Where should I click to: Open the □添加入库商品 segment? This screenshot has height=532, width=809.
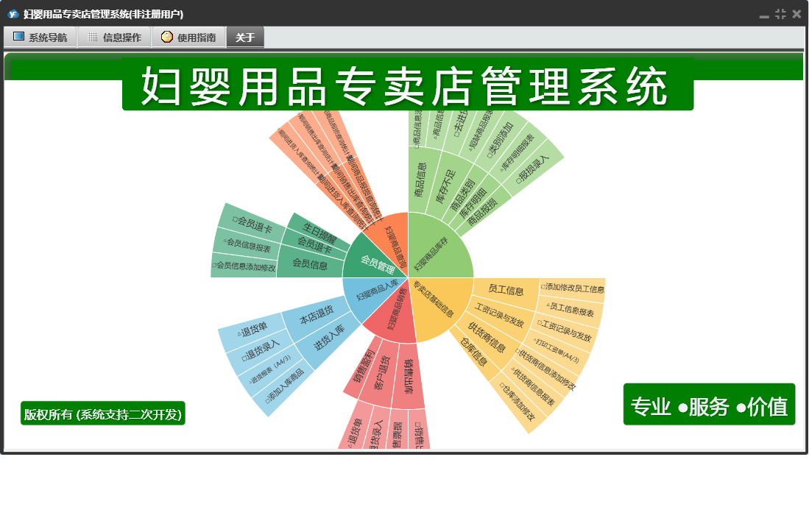pos(284,386)
